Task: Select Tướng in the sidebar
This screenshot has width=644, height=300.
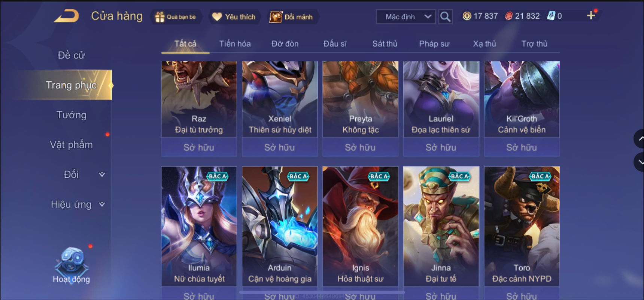Action: point(71,115)
